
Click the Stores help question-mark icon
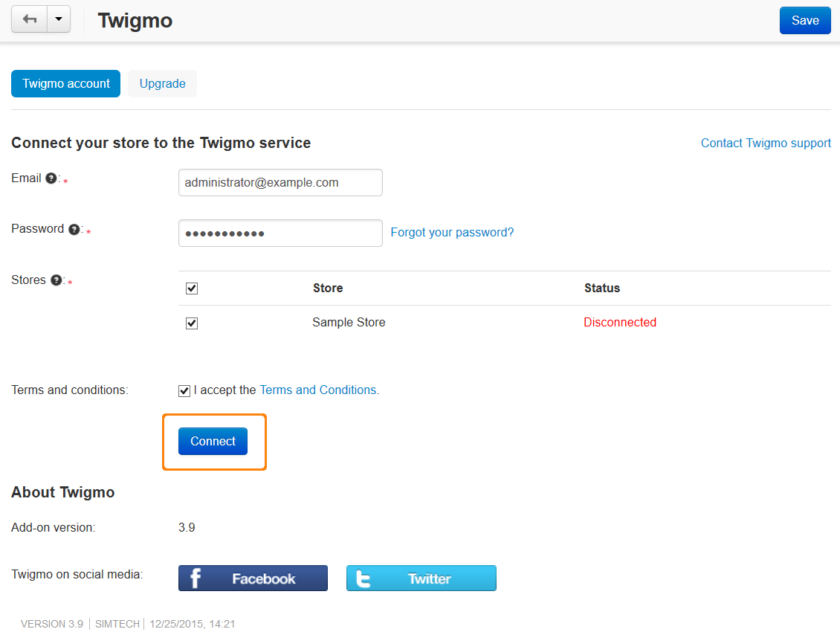[x=56, y=280]
